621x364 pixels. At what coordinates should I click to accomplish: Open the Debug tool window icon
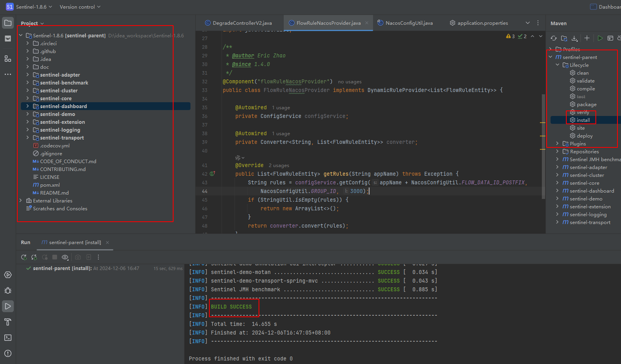point(8,290)
